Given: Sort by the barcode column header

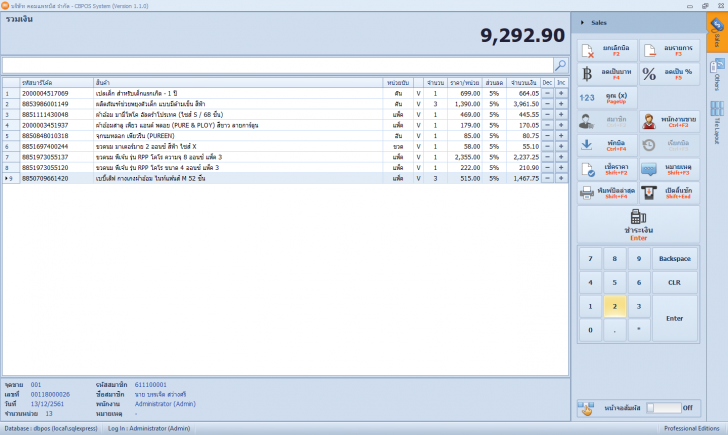Looking at the screenshot, I should 56,83.
